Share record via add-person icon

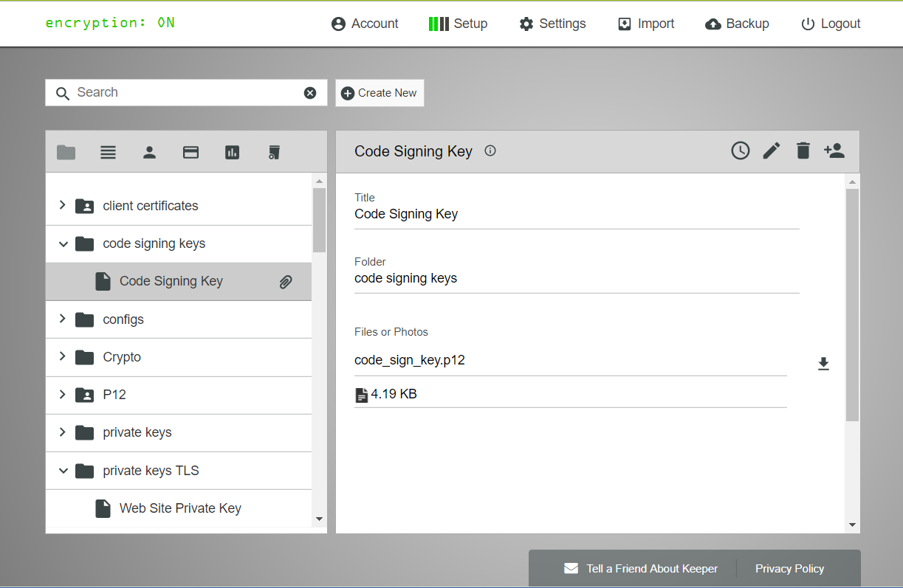tap(834, 151)
